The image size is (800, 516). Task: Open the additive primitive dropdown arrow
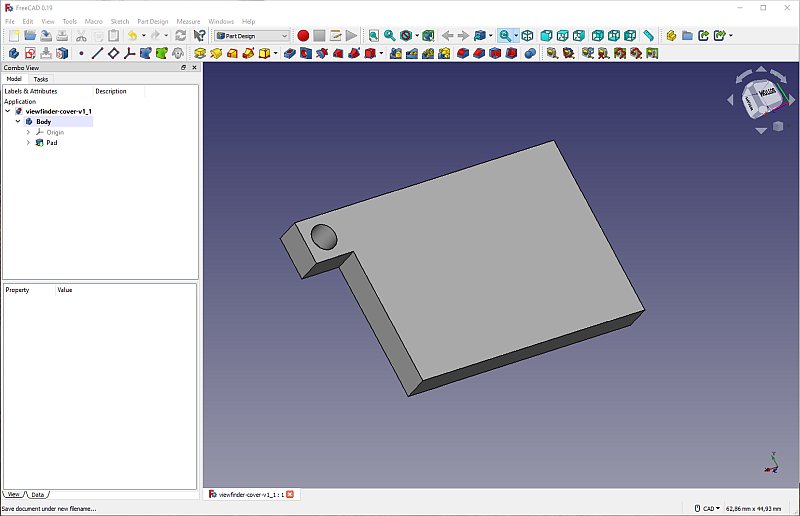coord(276,53)
